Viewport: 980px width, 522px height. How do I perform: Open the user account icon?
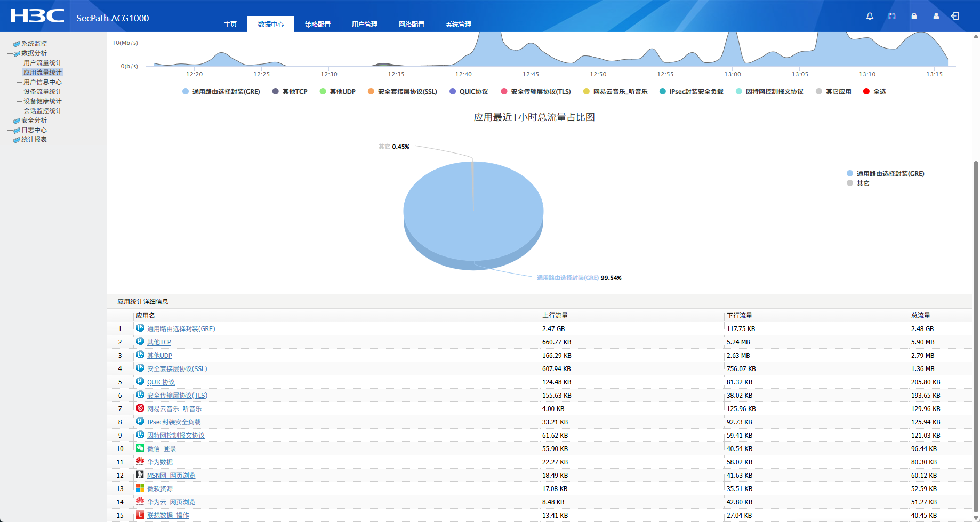pyautogui.click(x=936, y=16)
